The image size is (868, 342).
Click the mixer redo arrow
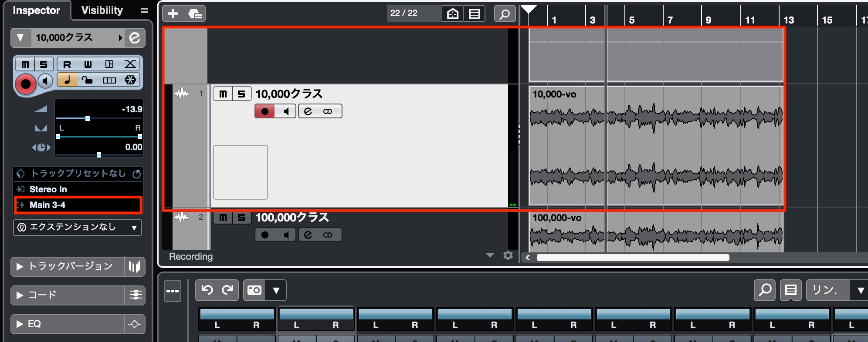coord(228,290)
